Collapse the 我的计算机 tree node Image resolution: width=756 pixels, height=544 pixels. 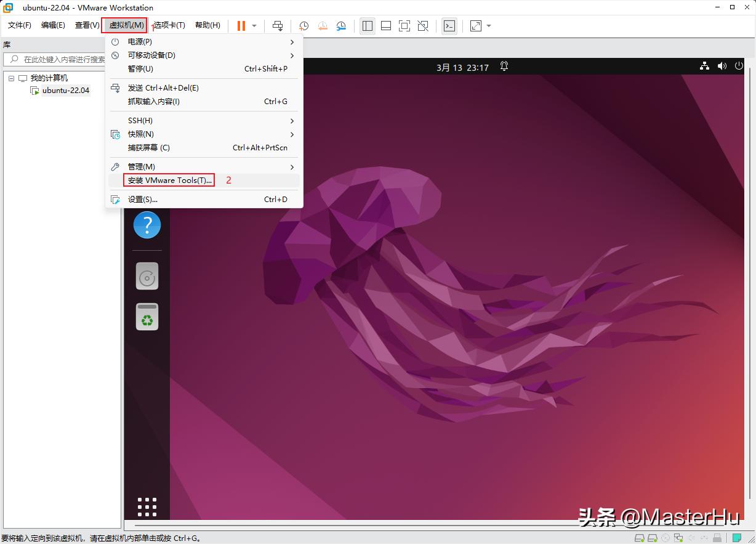coord(10,78)
